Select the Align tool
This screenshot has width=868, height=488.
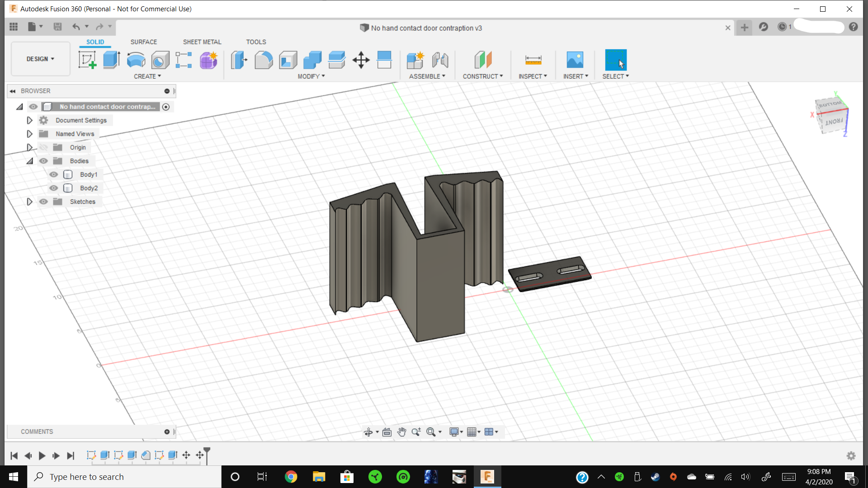pos(384,60)
